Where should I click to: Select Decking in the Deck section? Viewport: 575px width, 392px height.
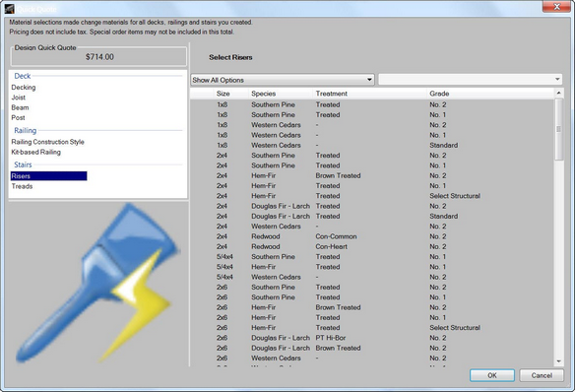pyautogui.click(x=24, y=88)
